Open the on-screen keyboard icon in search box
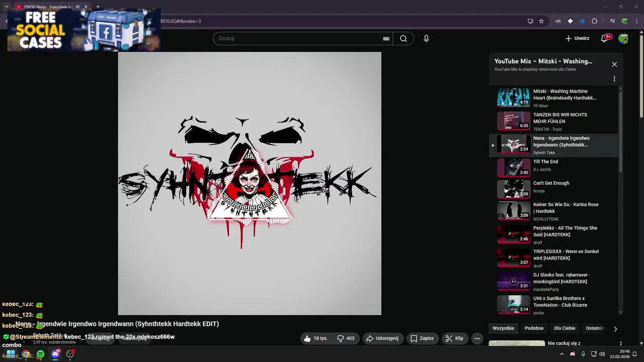 point(386,38)
